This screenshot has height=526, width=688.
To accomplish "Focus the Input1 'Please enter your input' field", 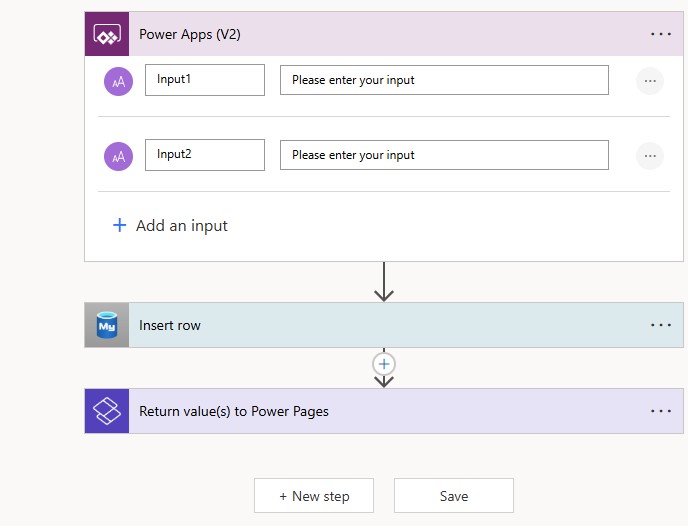I will 444,80.
